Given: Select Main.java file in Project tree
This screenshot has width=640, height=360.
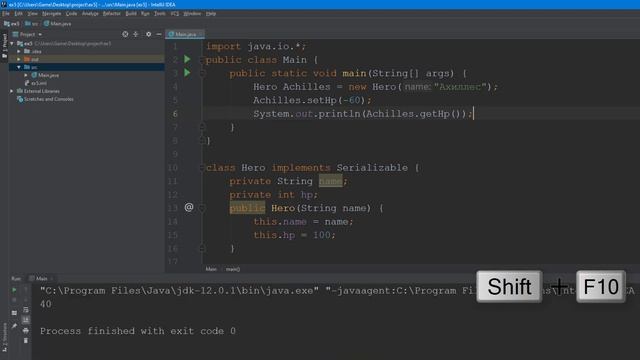Looking at the screenshot, I should tap(45, 75).
